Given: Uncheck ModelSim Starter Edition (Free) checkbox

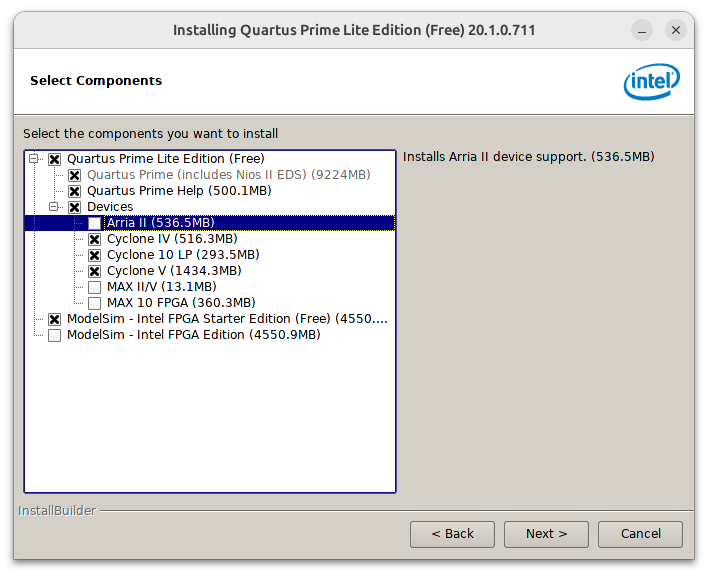Looking at the screenshot, I should [55, 319].
